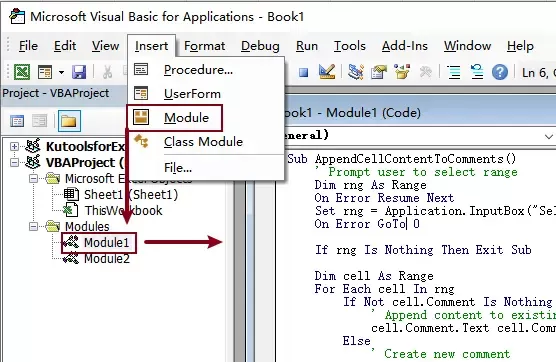Viewport: 556px width, 362px height.
Task: Toggle Folders view in Project pane
Action: click(x=69, y=121)
